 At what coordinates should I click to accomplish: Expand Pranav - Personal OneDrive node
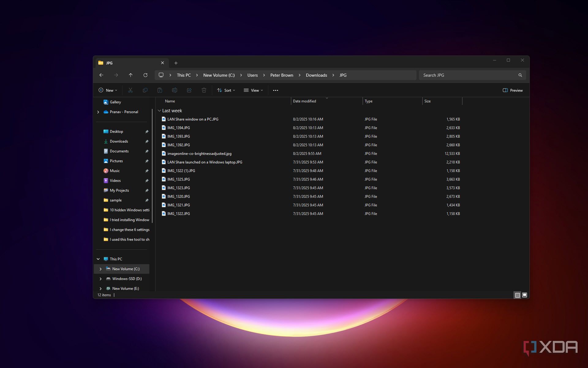click(98, 112)
